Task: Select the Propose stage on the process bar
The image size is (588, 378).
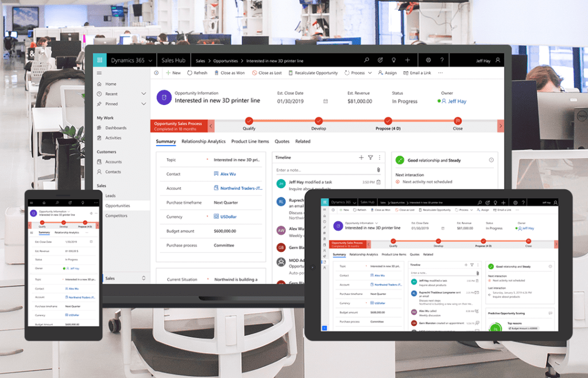Action: point(388,122)
